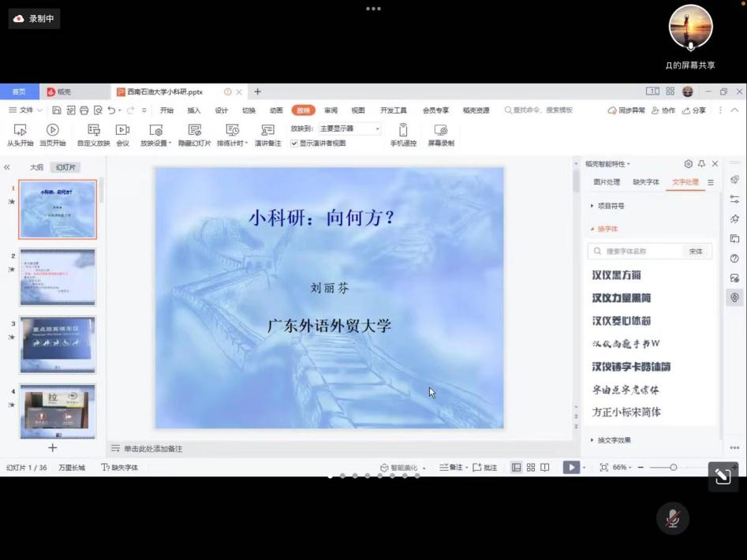The image size is (747, 560).
Task: Switch to slide sorter view in status bar
Action: (x=531, y=468)
